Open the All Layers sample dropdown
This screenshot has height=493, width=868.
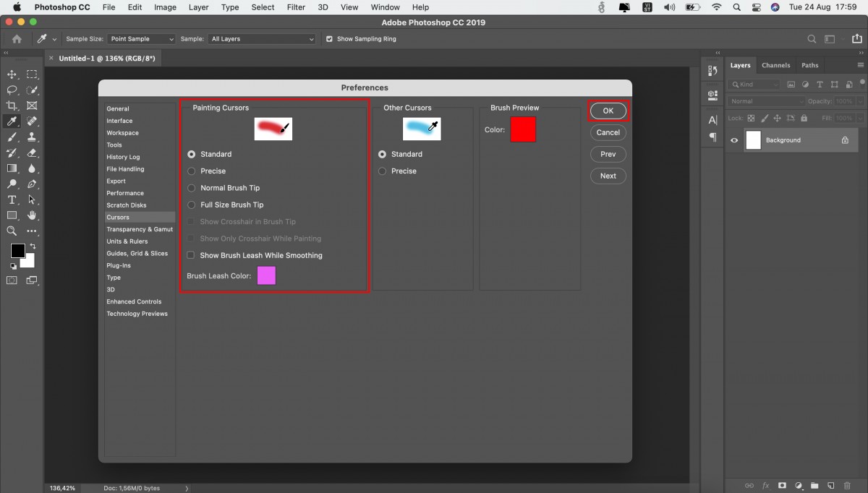(x=263, y=39)
